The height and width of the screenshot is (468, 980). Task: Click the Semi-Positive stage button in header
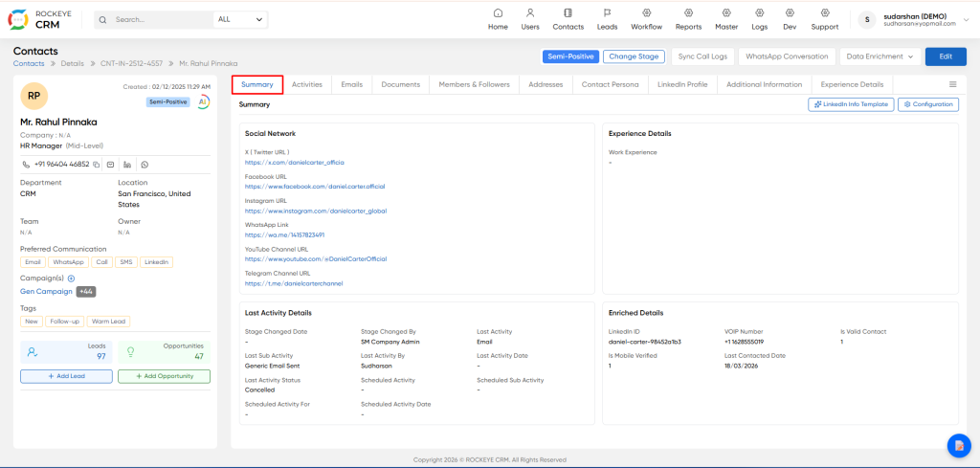570,56
